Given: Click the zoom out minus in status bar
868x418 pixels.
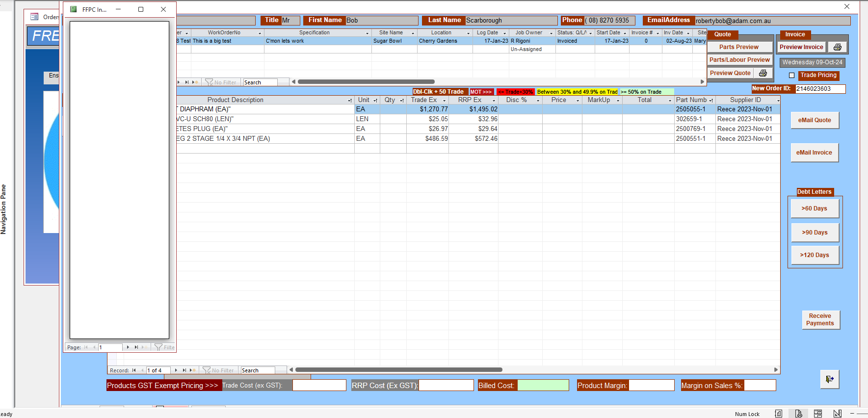Looking at the screenshot, I should point(852,414).
